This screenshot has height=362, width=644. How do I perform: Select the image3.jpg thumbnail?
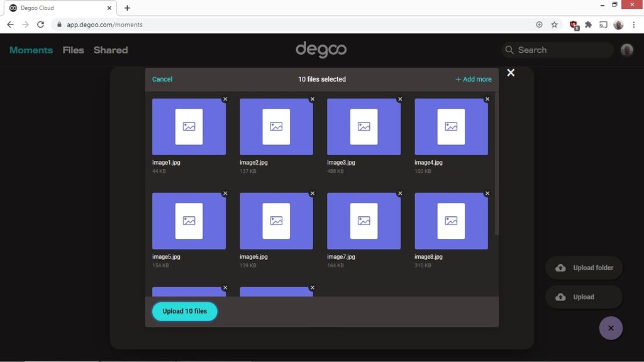point(364,126)
